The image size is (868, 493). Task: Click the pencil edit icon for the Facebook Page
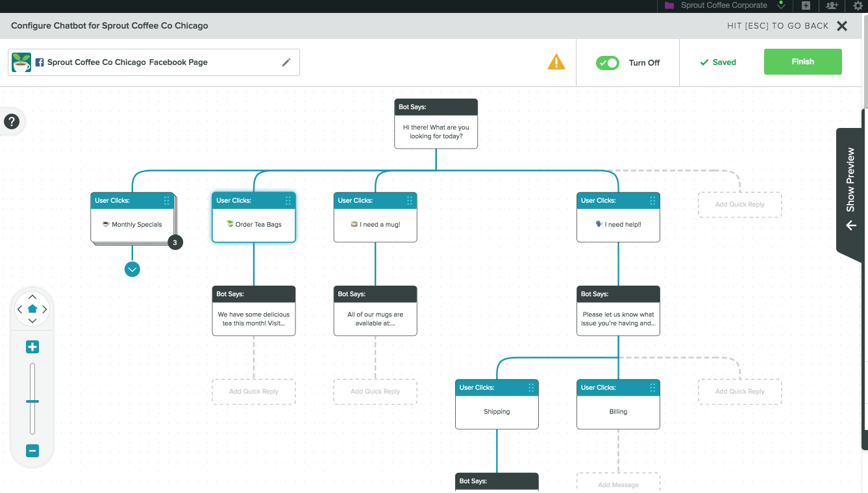click(x=286, y=62)
